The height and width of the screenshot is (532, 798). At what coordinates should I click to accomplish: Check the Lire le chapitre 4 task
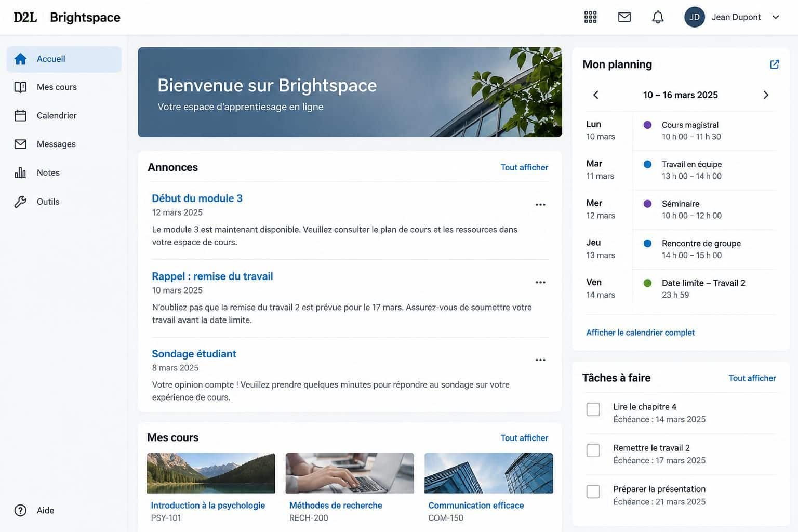click(x=593, y=409)
